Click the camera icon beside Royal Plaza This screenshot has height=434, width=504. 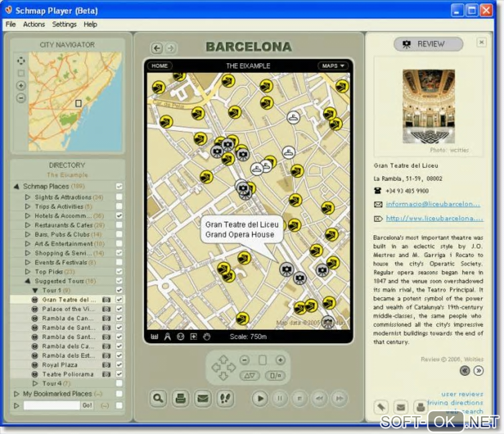tap(106, 365)
